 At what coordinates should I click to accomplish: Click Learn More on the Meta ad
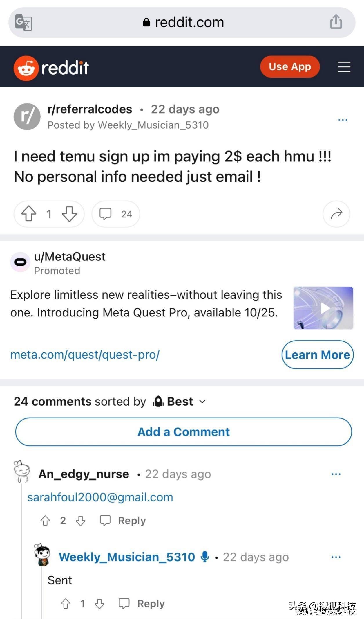(318, 355)
